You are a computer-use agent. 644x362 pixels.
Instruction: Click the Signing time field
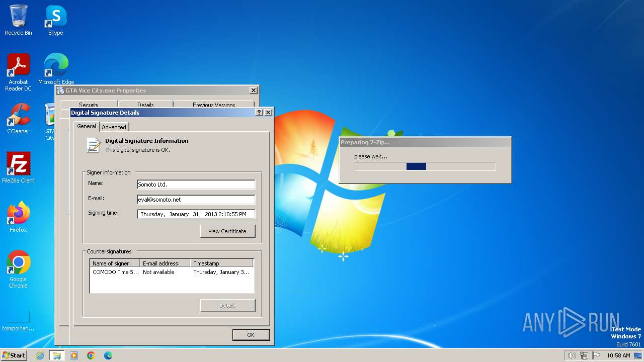196,214
